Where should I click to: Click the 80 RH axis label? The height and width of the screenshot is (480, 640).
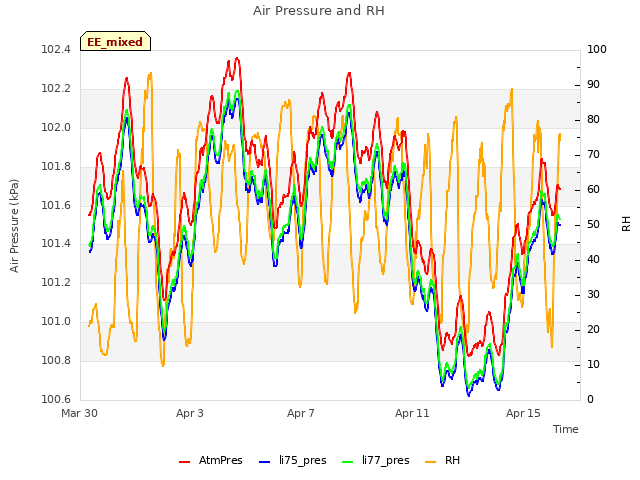(x=593, y=120)
